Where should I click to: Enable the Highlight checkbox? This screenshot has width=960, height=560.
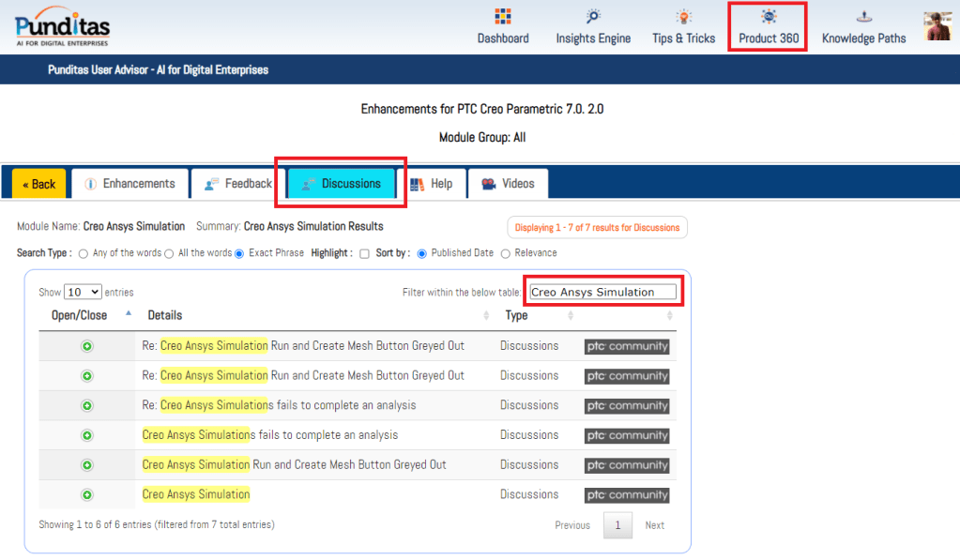(x=364, y=253)
